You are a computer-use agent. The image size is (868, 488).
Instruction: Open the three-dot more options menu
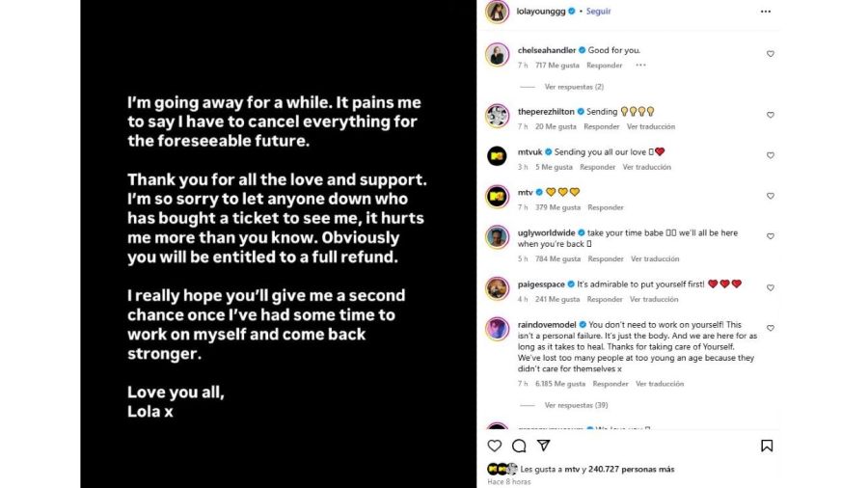(x=766, y=12)
